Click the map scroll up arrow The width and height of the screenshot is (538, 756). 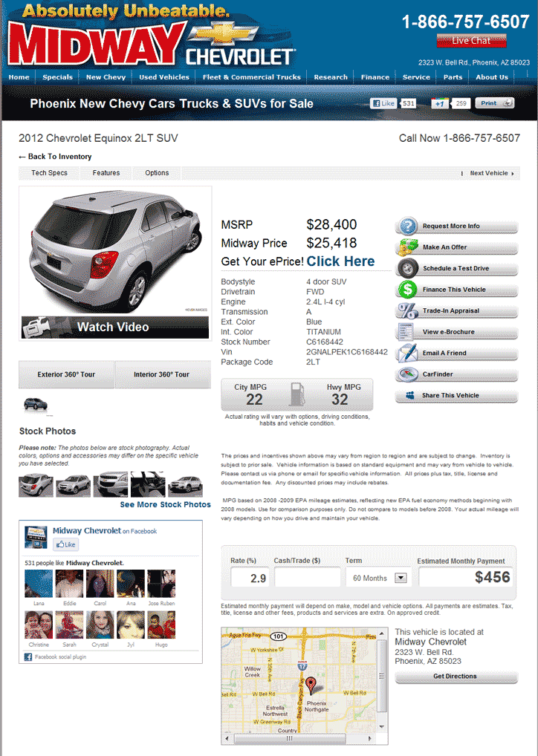point(382,633)
